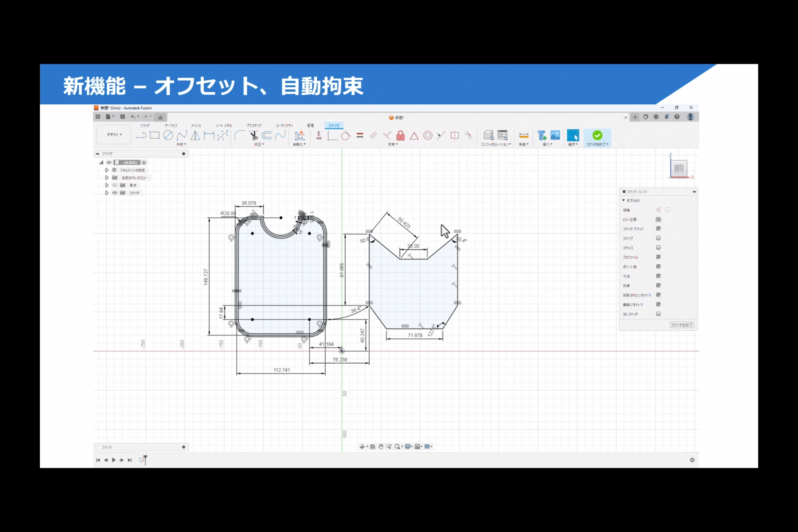Apply the Parallel constraint
The image size is (798, 532).
tap(373, 135)
